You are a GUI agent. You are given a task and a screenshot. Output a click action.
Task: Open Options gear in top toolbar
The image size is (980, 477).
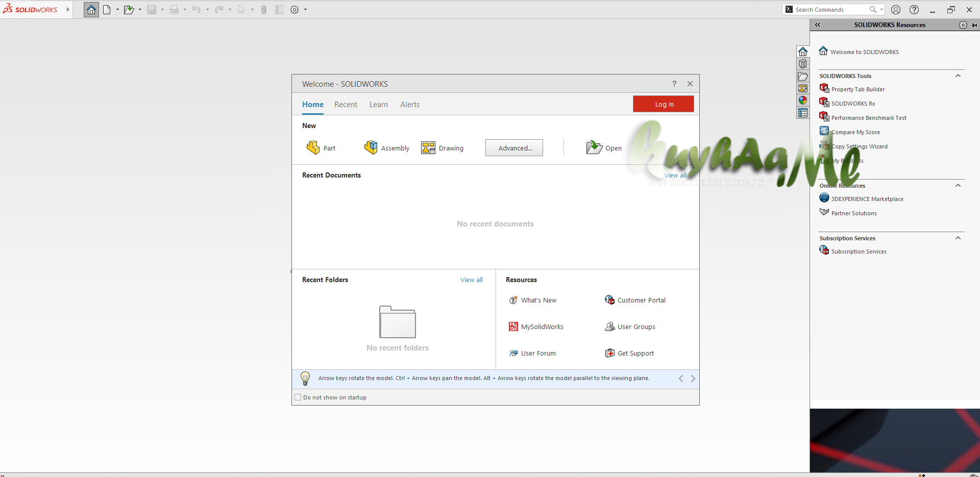tap(295, 10)
